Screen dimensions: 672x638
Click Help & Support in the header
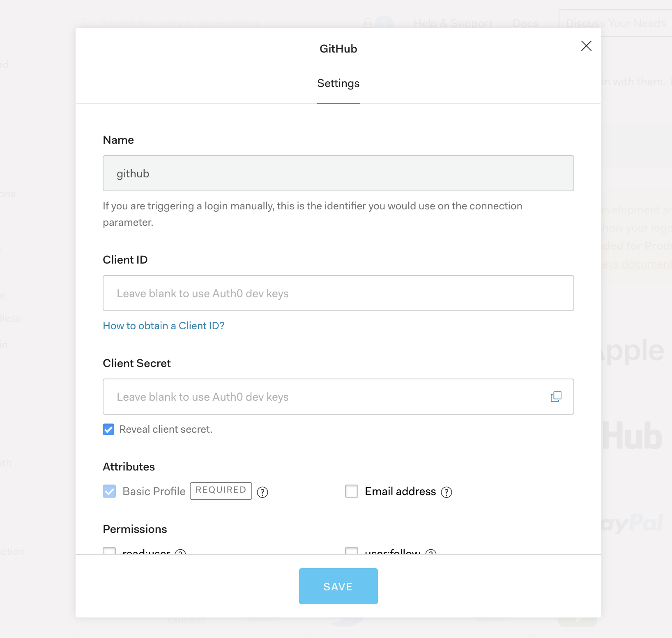click(453, 23)
